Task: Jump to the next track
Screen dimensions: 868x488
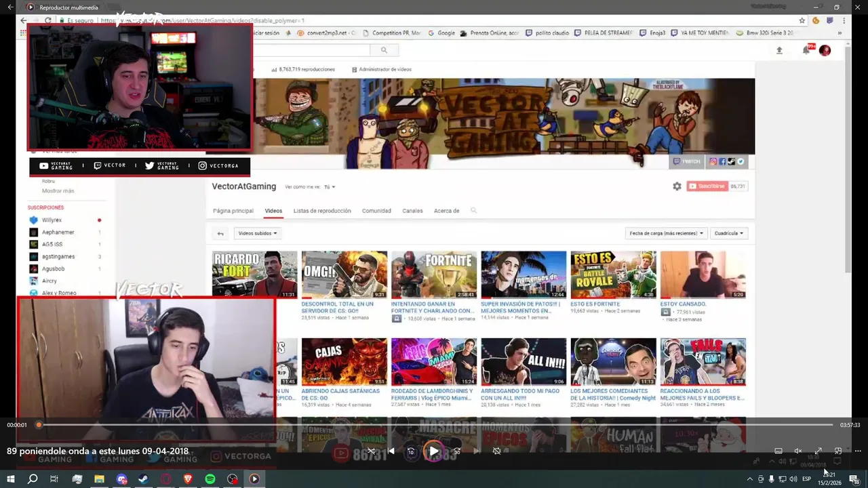Action: tap(477, 451)
